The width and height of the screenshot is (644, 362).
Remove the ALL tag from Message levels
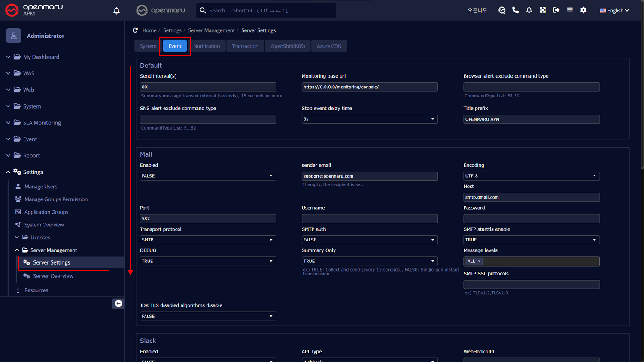point(479,261)
